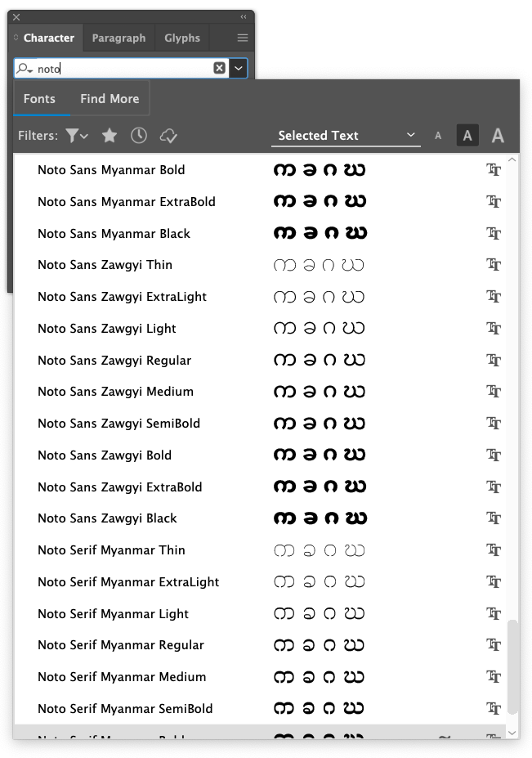Click TrueType icon for Noto Sans Zawgyi Black
This screenshot has width=532, height=758.
pos(494,518)
